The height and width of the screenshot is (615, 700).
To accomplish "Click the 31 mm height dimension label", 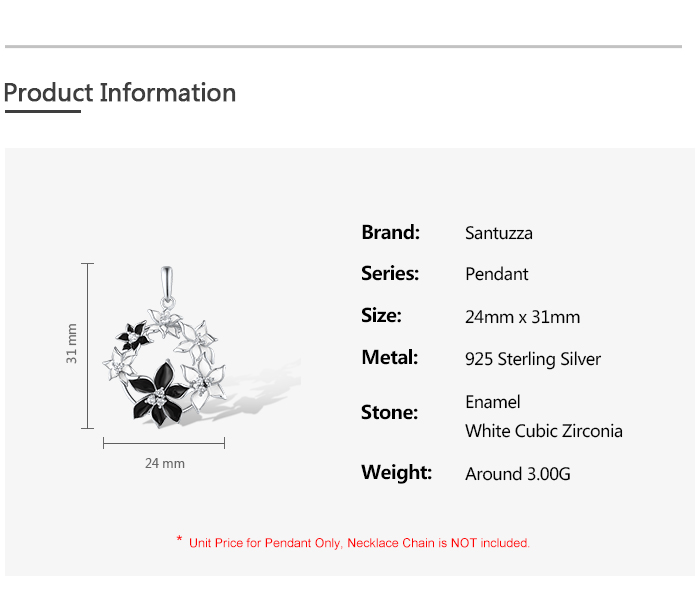I will pyautogui.click(x=72, y=343).
